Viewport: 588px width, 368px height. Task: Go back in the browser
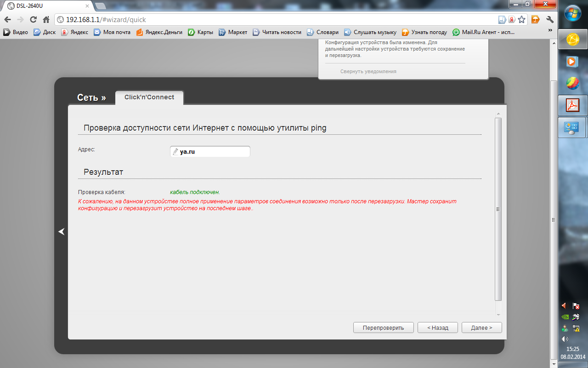point(7,20)
